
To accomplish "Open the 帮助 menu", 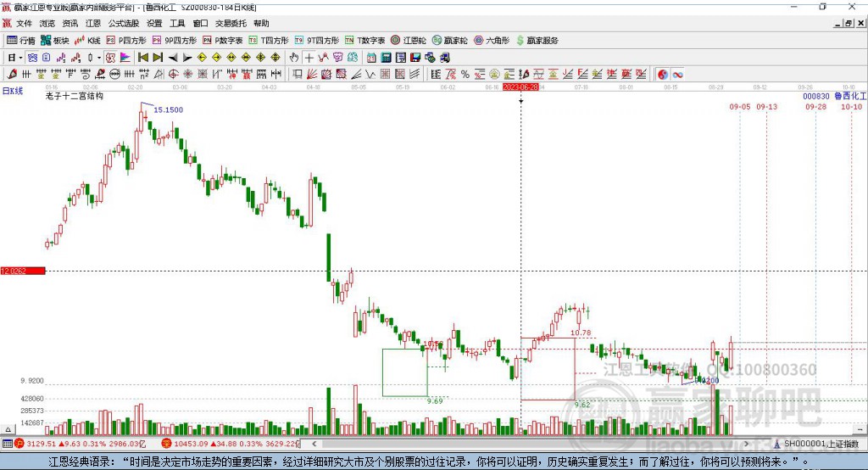I will coord(261,23).
